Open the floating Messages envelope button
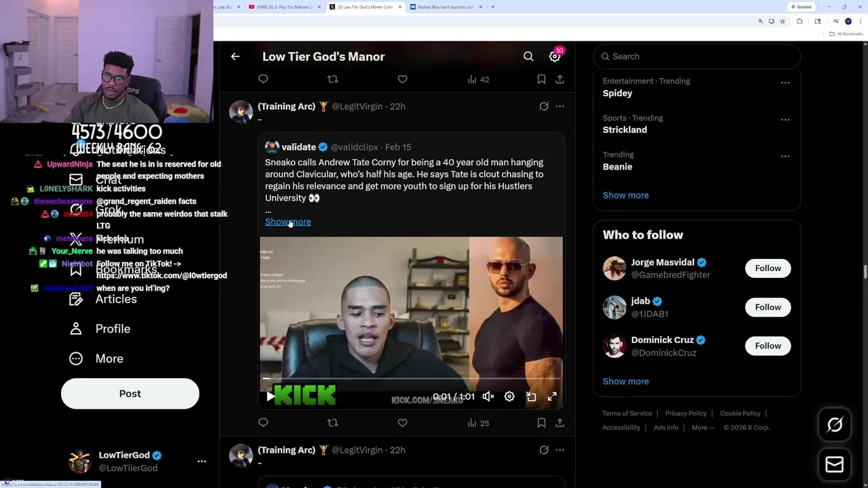The height and width of the screenshot is (488, 868). [x=835, y=464]
